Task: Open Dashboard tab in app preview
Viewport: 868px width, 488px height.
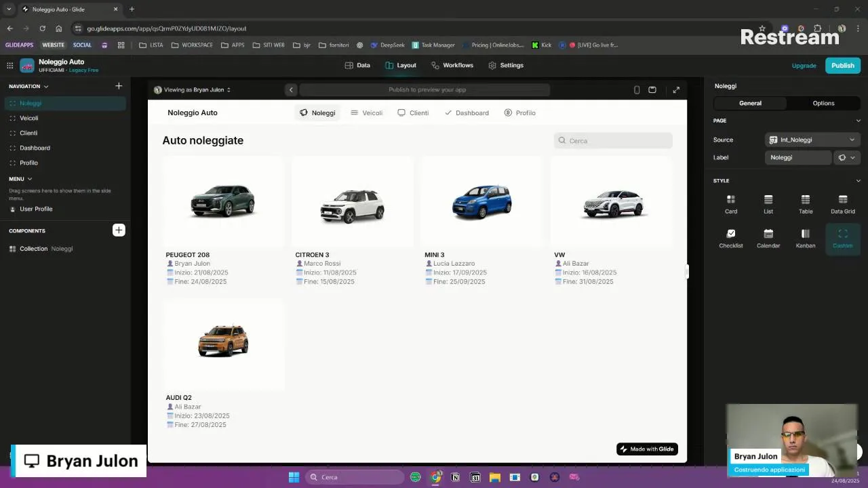Action: pos(467,113)
